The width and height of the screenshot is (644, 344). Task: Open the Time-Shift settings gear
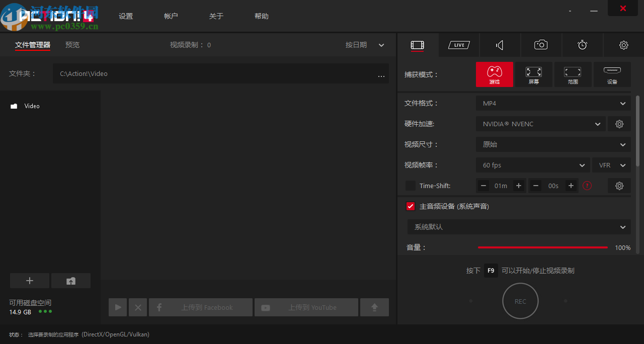(x=619, y=186)
